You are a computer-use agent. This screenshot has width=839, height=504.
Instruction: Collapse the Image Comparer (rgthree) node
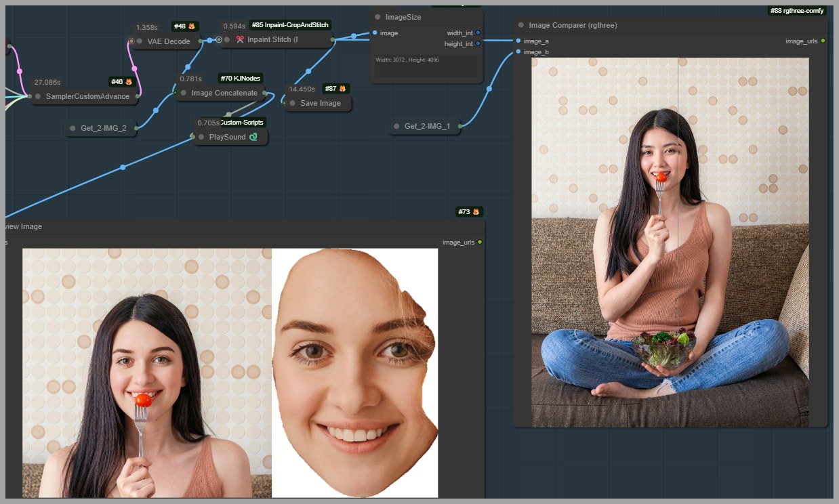[x=521, y=25]
